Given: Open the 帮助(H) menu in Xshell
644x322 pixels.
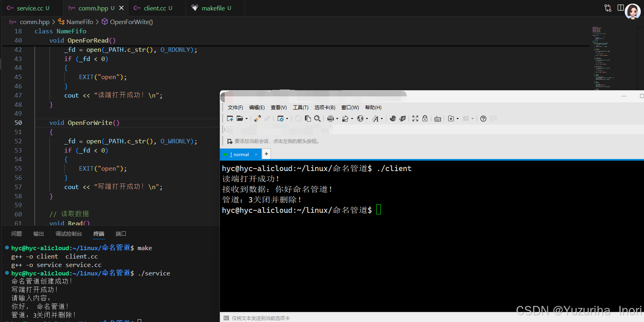Looking at the screenshot, I should (x=373, y=108).
